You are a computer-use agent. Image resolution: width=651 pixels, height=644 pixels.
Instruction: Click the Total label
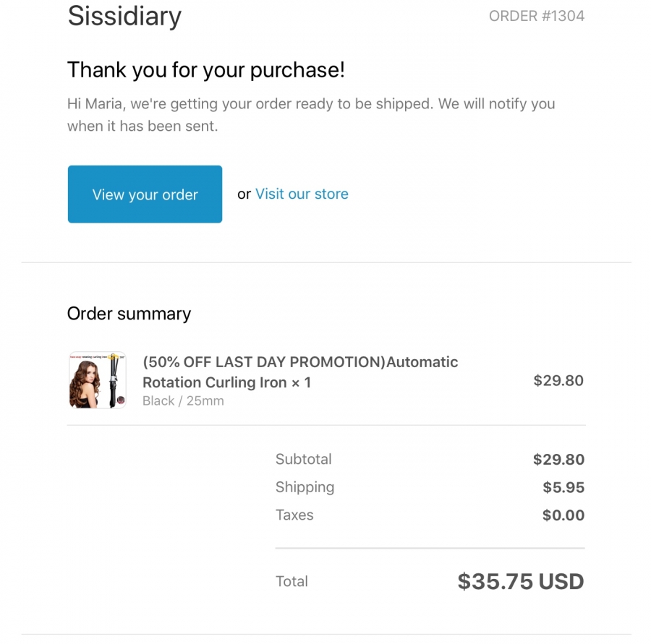tap(292, 581)
